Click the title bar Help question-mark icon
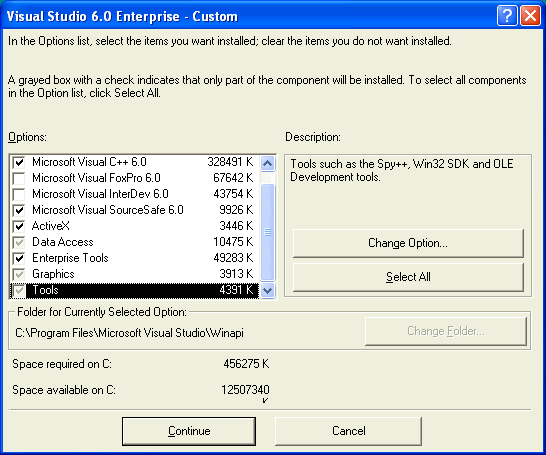Screen dimensions: 546x455 [x=507, y=16]
